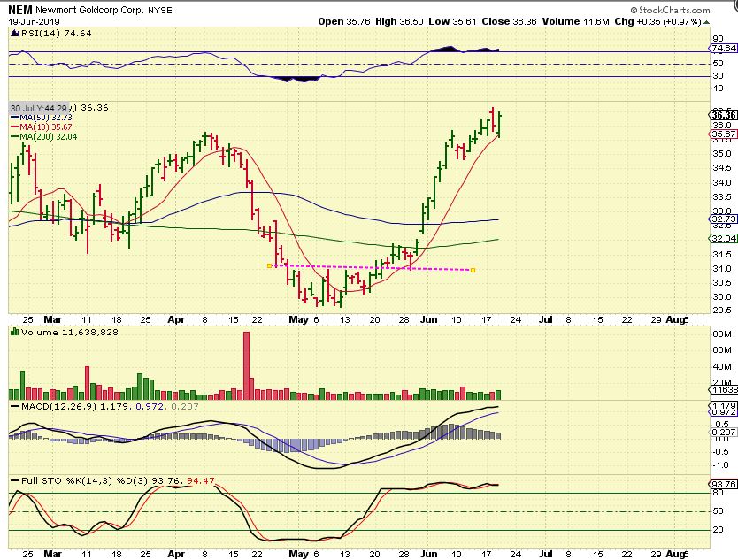
Task: Click the 11638 volume tag on right axis
Action: [724, 389]
